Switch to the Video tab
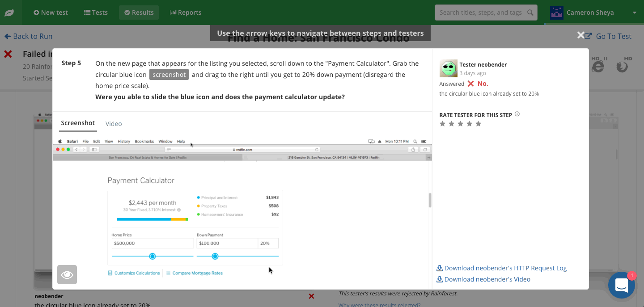The width and height of the screenshot is (644, 307). pos(114,124)
